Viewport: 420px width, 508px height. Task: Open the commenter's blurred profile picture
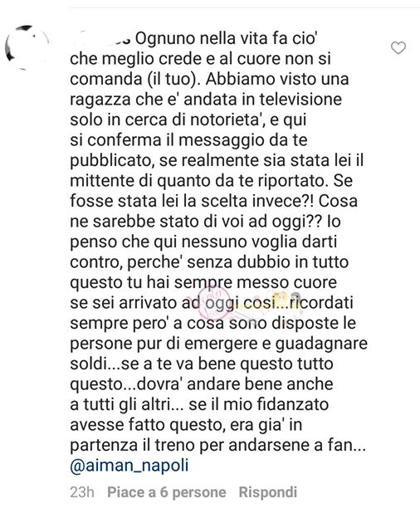(27, 47)
